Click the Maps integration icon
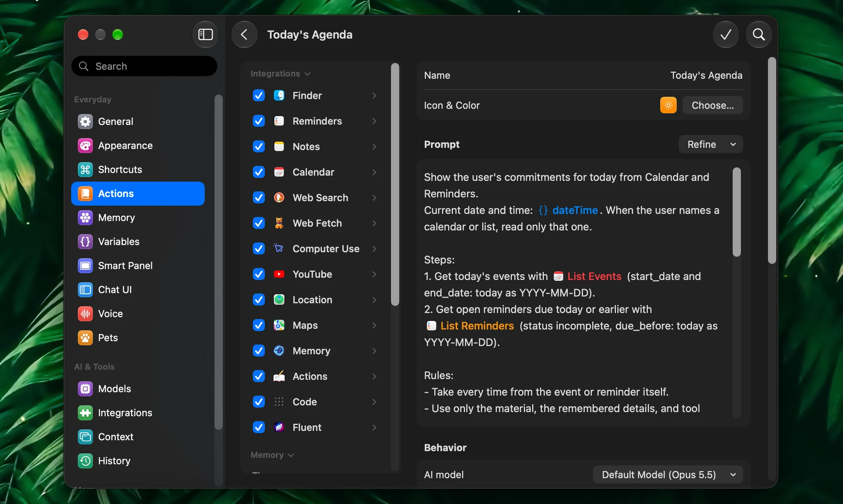843x504 pixels. click(x=279, y=325)
